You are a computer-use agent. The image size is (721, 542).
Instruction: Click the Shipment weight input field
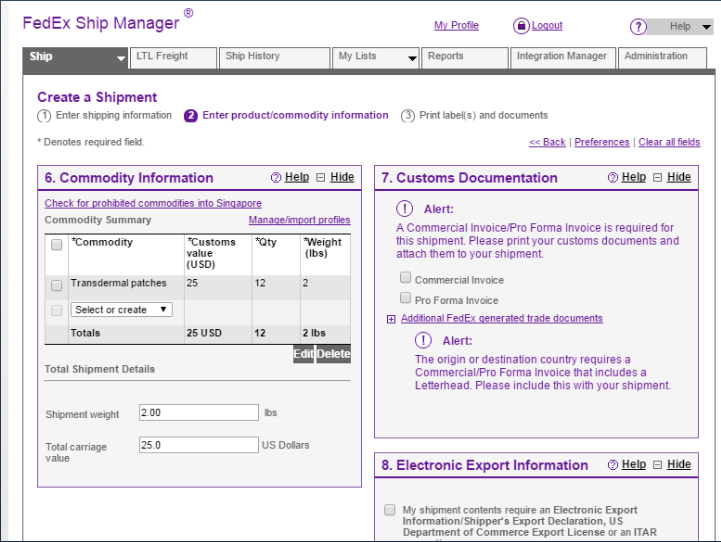pyautogui.click(x=199, y=412)
